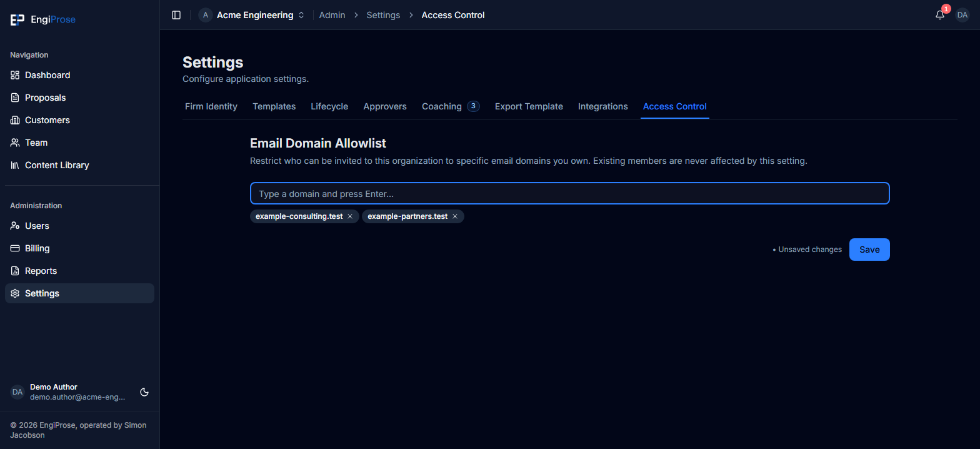Click the Demo Author user name
This screenshot has height=449, width=980.
[x=54, y=387]
